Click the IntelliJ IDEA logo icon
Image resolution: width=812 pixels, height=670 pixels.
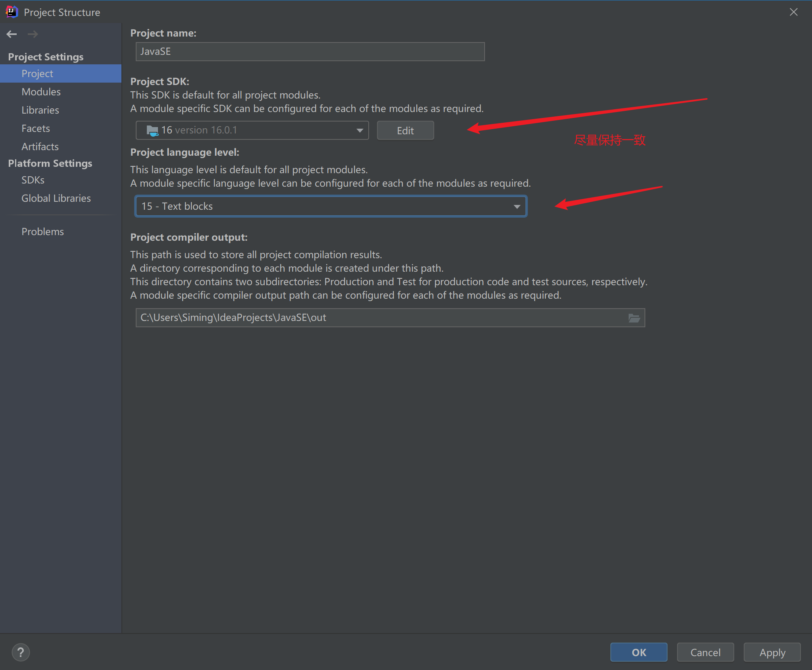point(12,12)
